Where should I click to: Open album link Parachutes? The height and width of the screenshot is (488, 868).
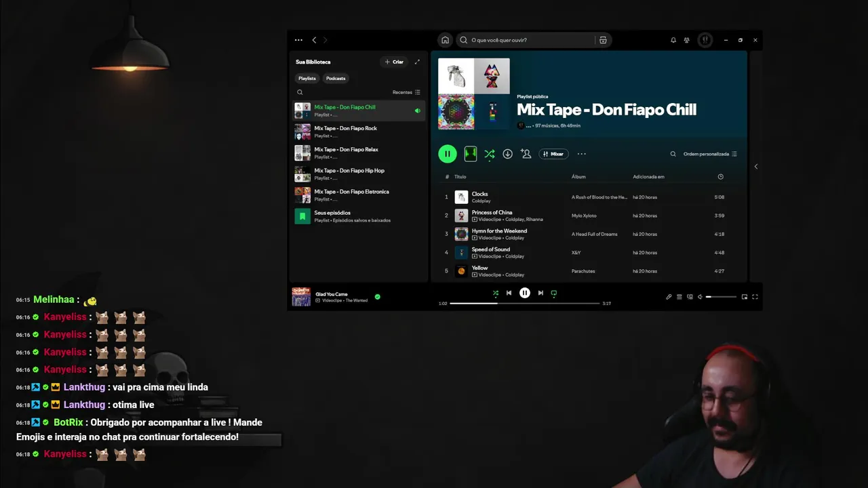tap(583, 271)
